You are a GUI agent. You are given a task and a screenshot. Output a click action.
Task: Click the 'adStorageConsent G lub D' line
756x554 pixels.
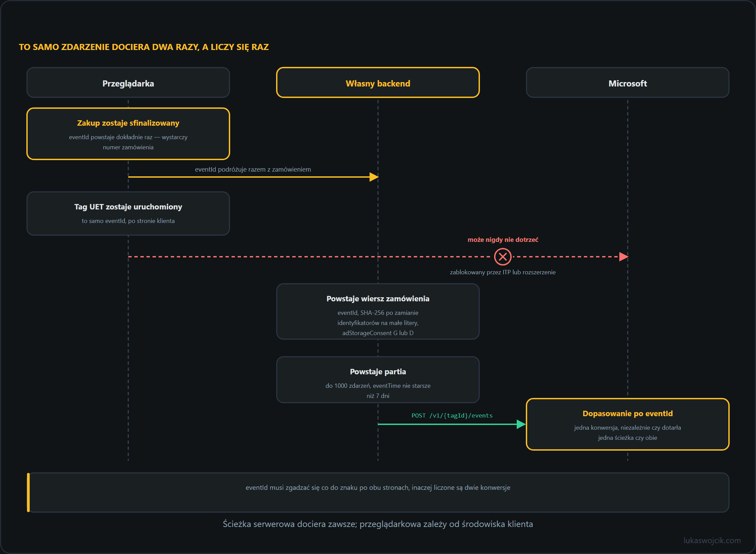pos(378,333)
